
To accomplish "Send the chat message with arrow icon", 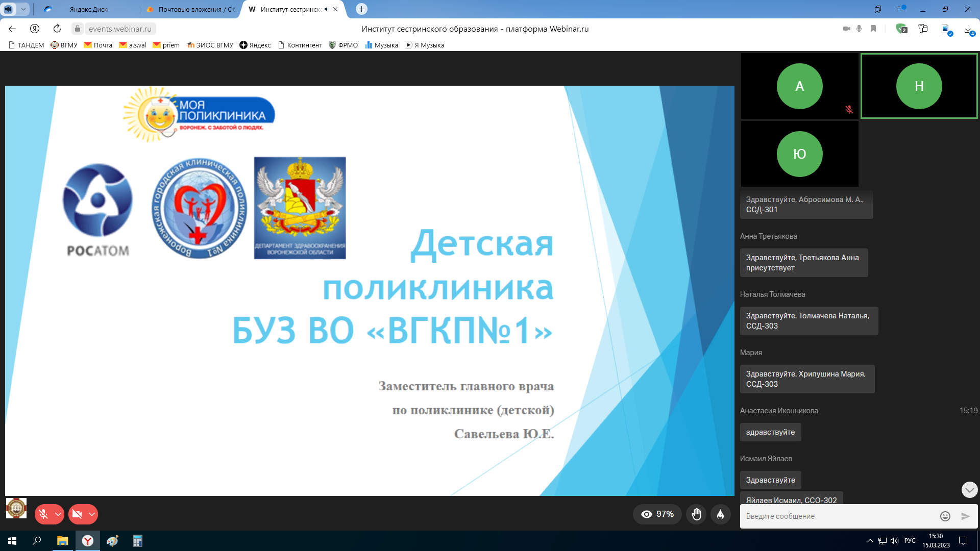I will (965, 516).
